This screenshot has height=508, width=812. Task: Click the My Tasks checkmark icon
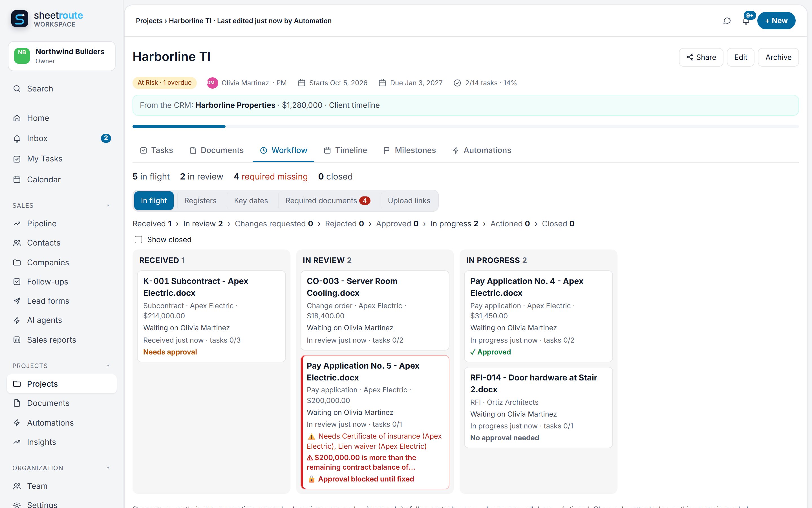pos(17,159)
